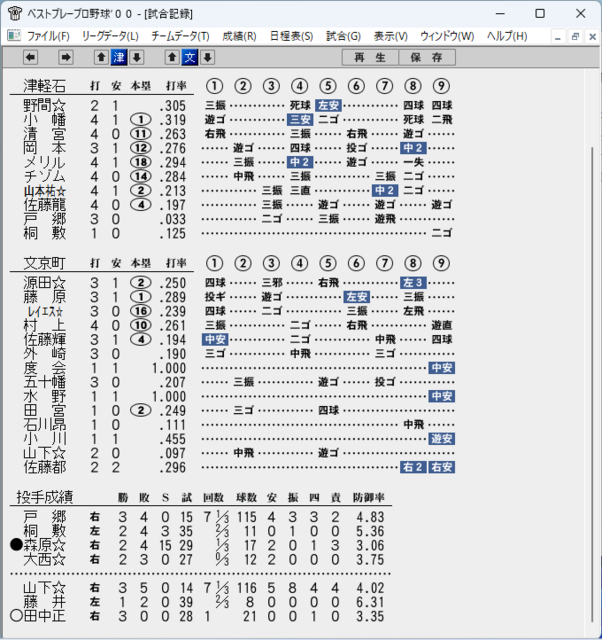Click highlighted 中2 result in 岡本 row
The width and height of the screenshot is (602, 640).
(x=413, y=148)
